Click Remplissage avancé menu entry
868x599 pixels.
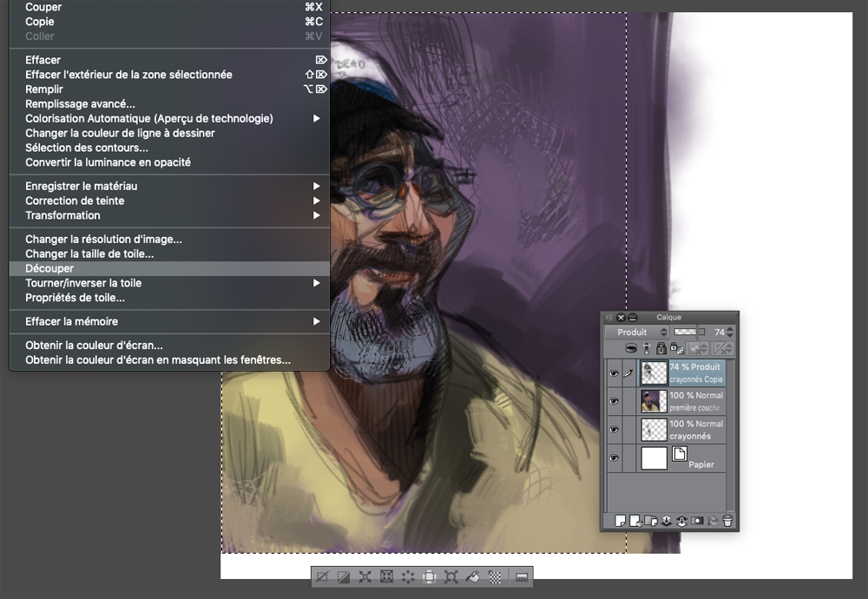pyautogui.click(x=80, y=104)
